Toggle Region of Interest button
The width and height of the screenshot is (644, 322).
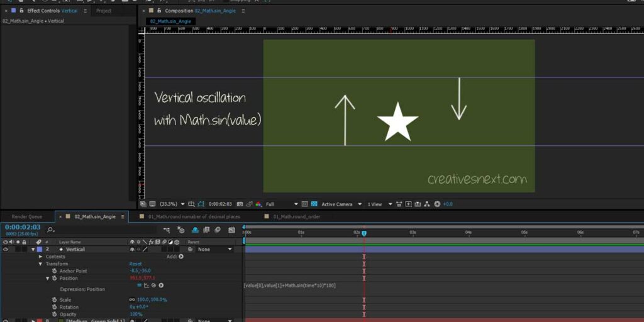coord(305,204)
